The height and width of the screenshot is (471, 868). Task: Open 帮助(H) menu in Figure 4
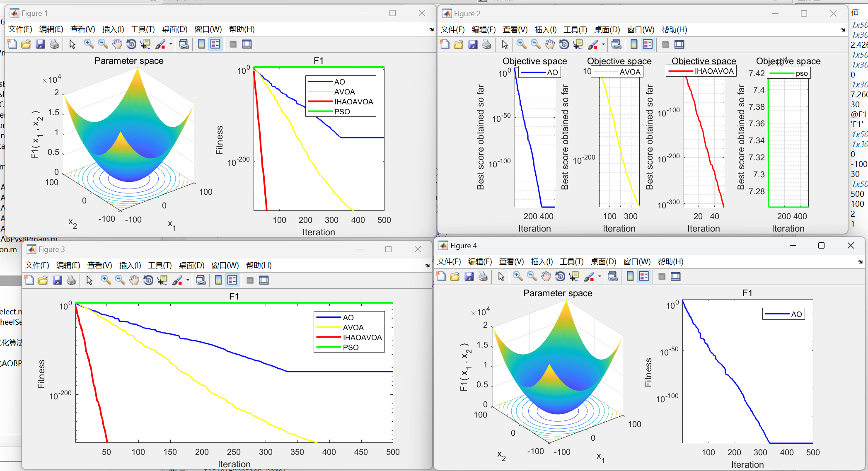pyautogui.click(x=670, y=261)
